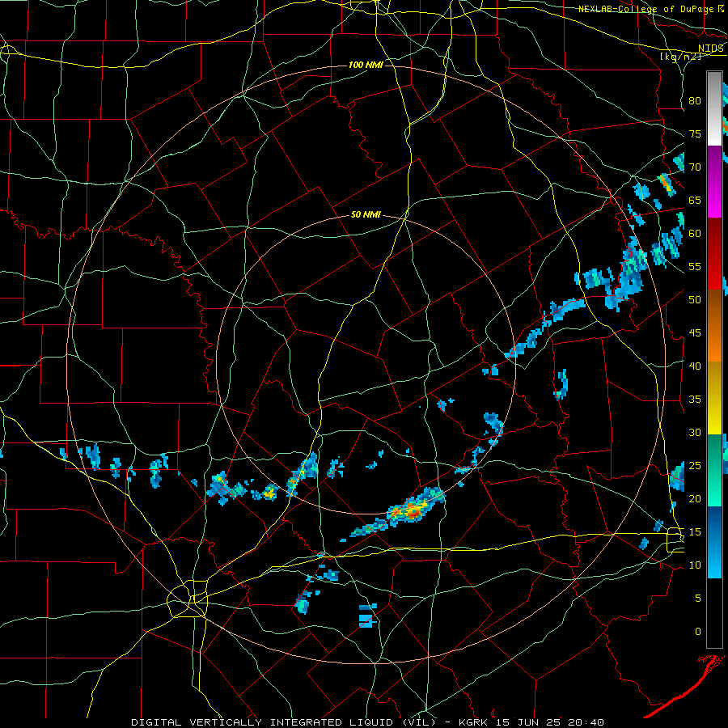The width and height of the screenshot is (728, 728).
Task: Select the 45 value on the color scale
Action: pos(695,333)
